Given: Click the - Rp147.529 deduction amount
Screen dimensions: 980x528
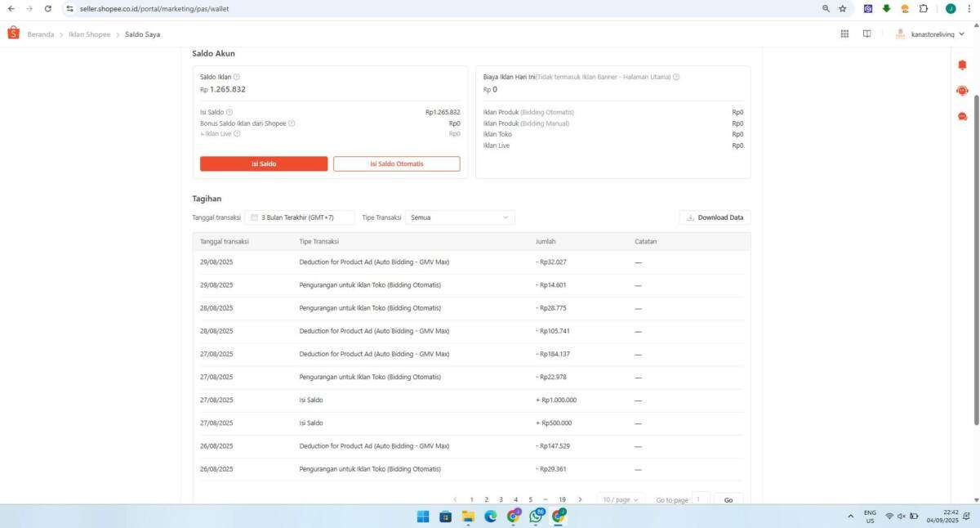Looking at the screenshot, I should tap(553, 445).
